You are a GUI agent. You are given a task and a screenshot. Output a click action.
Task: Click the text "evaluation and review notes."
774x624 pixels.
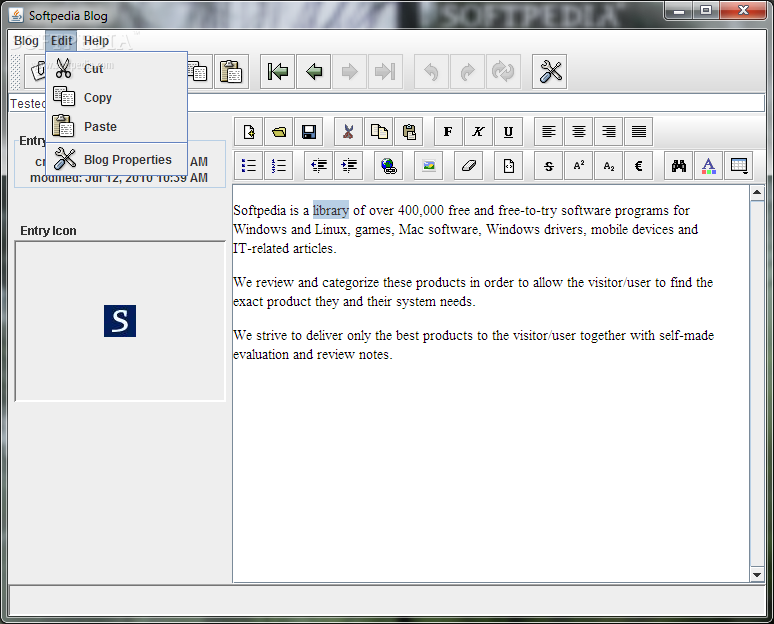pos(312,354)
